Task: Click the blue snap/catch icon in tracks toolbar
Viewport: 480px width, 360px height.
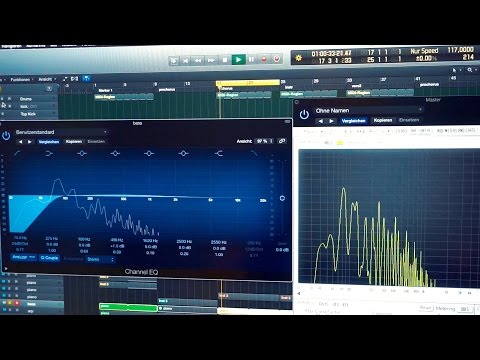Action: (86, 78)
